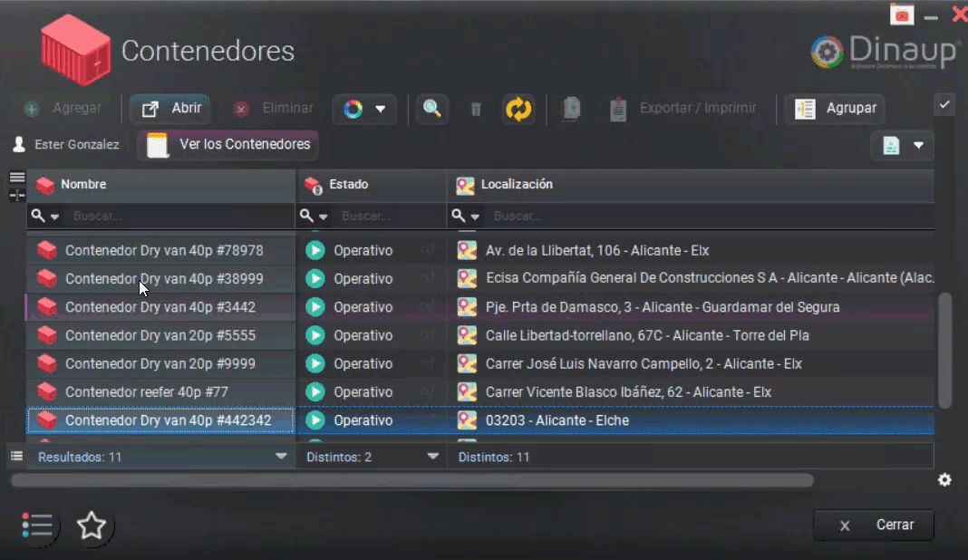
Task: Toggle the column split icon under hamburger
Action: pyautogui.click(x=16, y=195)
